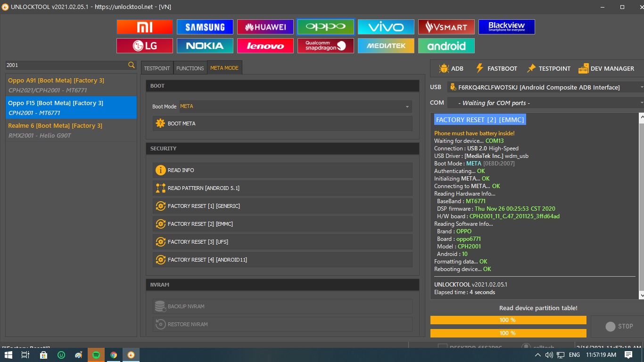
Task: Click the READ INFO button
Action: (282, 170)
